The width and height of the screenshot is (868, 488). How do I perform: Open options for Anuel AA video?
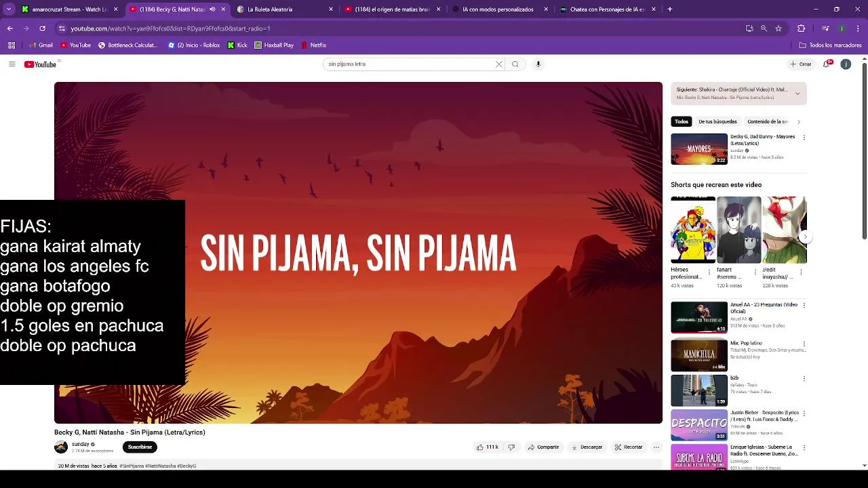coord(804,306)
